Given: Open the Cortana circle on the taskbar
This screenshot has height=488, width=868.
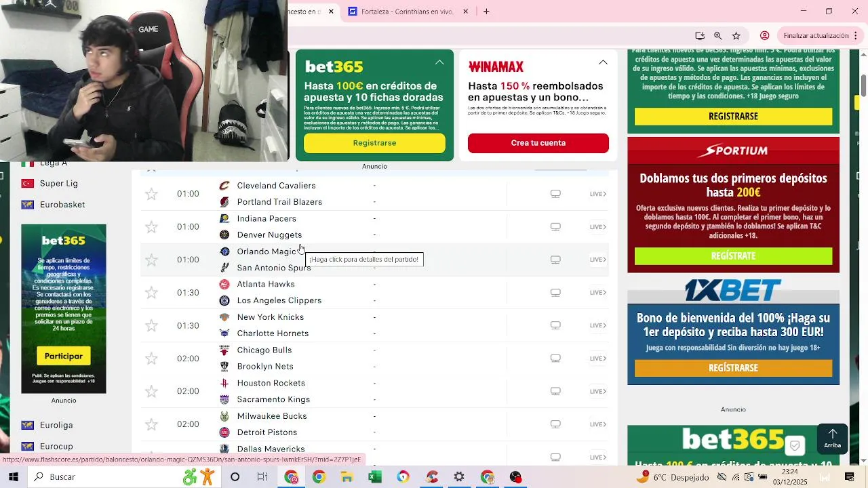Looking at the screenshot, I should point(235,477).
